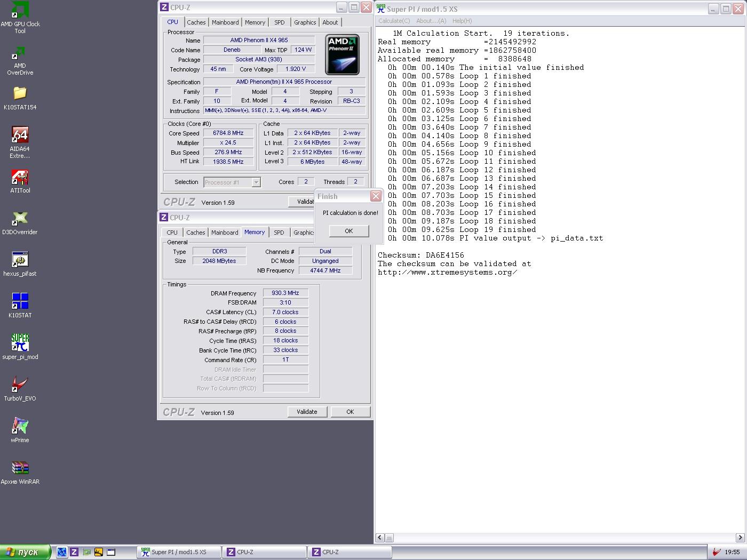Screen dimensions: 747x560
Task: Open the Processor #1 selection dropdown
Action: [x=232, y=182]
